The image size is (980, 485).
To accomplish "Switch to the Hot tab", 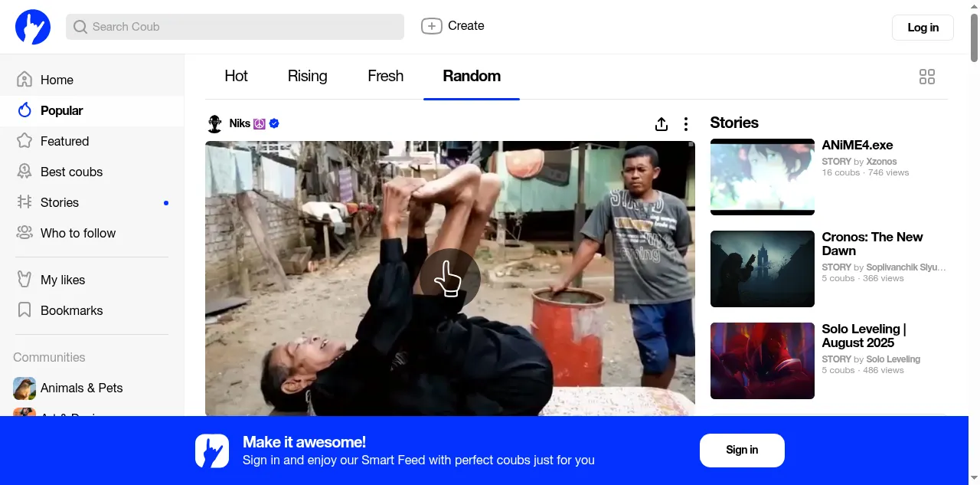I will pyautogui.click(x=236, y=76).
